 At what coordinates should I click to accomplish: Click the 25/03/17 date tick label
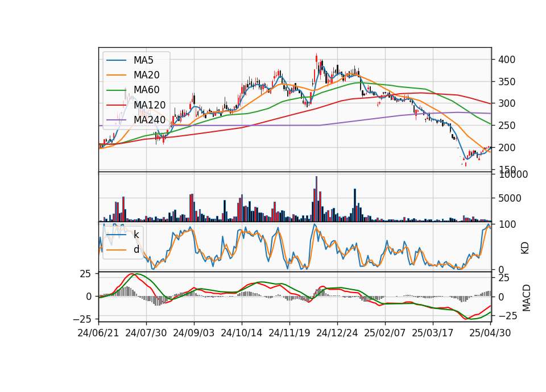[432, 333]
